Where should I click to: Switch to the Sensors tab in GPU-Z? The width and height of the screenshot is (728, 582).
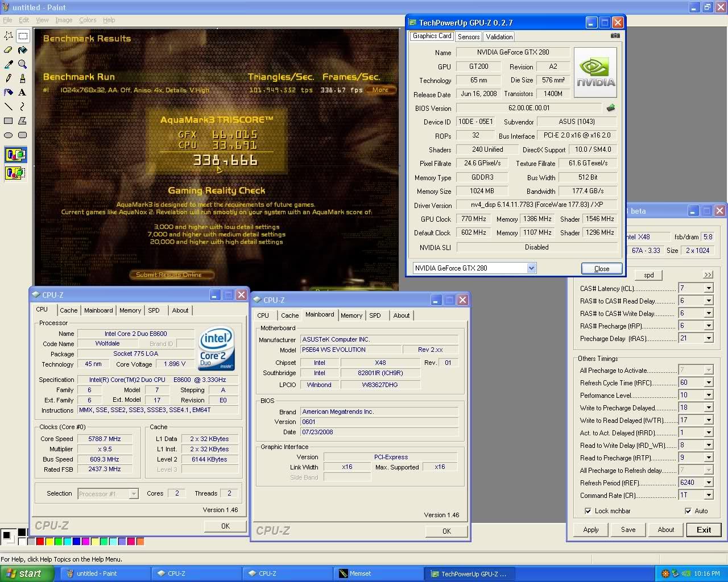pos(469,36)
